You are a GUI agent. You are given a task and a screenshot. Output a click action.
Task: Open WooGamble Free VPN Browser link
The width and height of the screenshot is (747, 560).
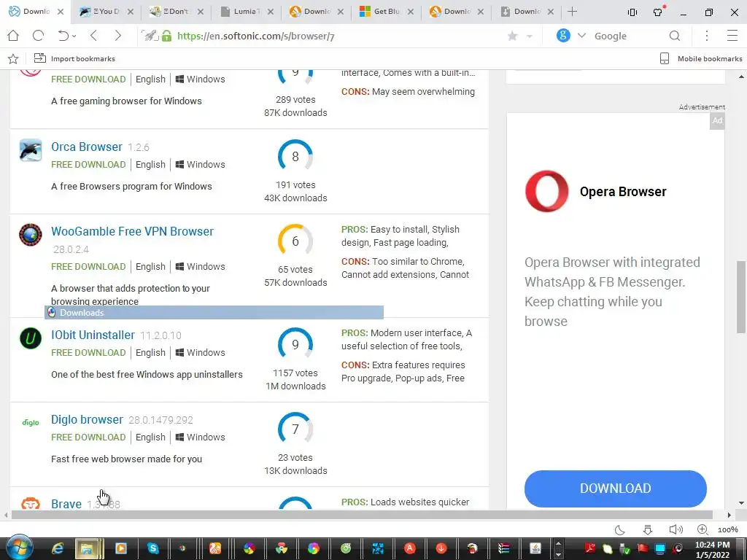[133, 231]
